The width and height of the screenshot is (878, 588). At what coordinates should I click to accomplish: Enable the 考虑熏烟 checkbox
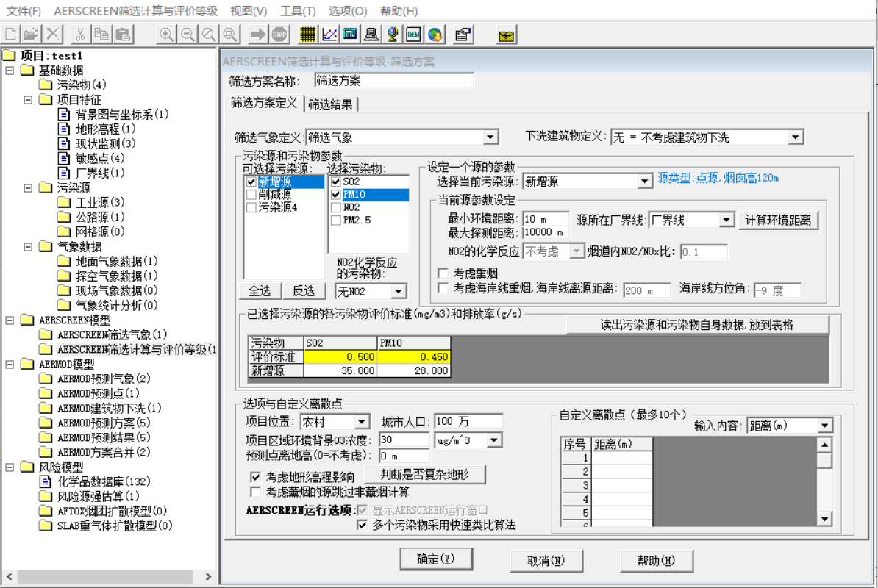pyautogui.click(x=443, y=273)
